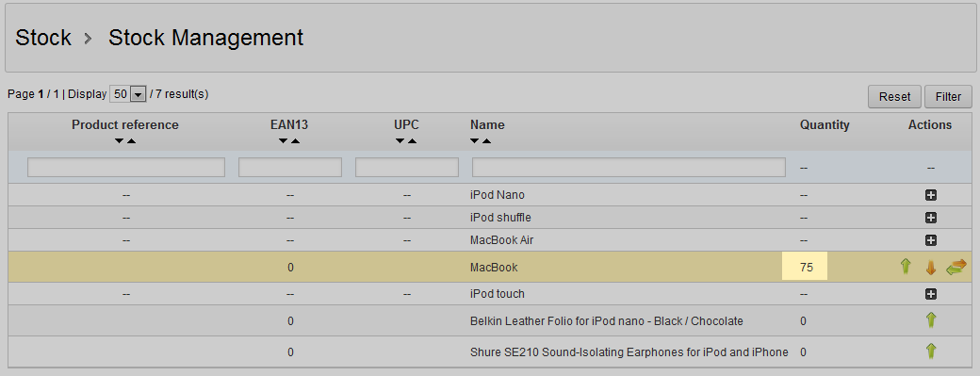The image size is (980, 376).
Task: Sort Name column descending
Action: 474,141
